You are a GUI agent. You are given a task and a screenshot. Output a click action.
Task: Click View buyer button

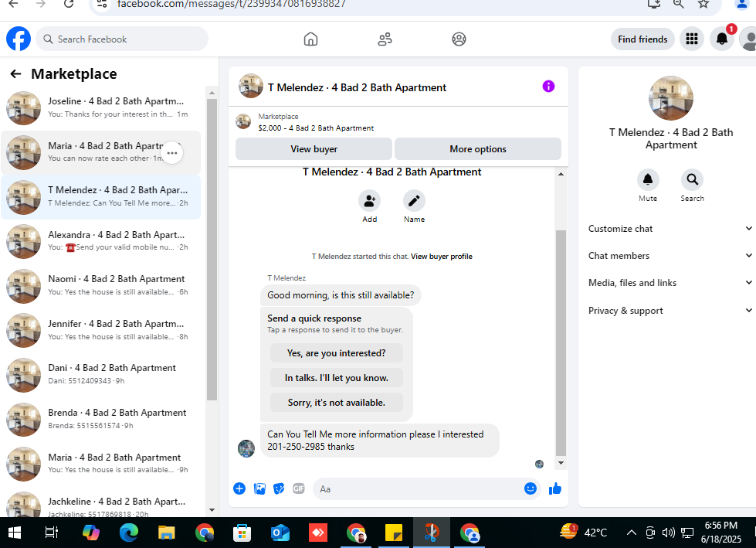[314, 149]
